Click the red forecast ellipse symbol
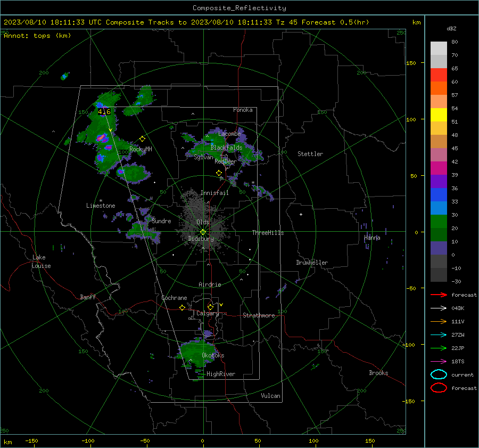The height and width of the screenshot is (448, 479). coord(439,388)
